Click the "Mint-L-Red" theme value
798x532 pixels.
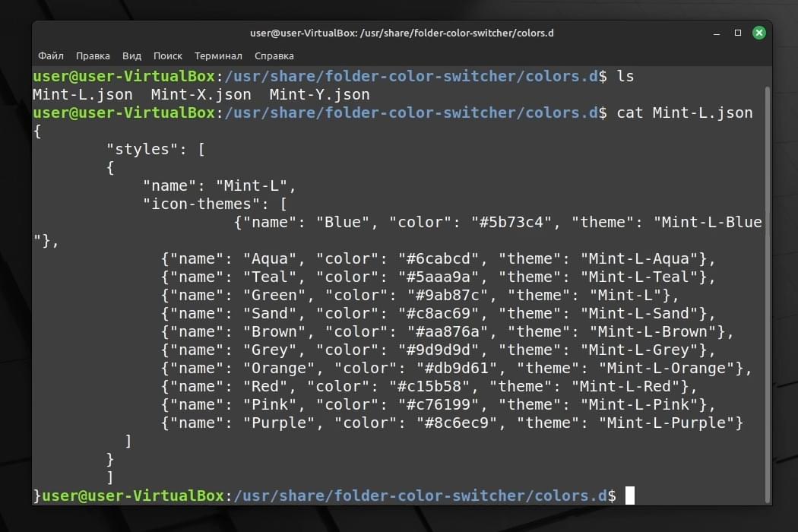click(625, 386)
